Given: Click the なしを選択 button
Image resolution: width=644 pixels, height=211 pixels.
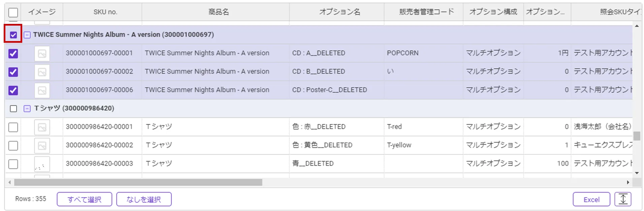Looking at the screenshot, I should [144, 199].
